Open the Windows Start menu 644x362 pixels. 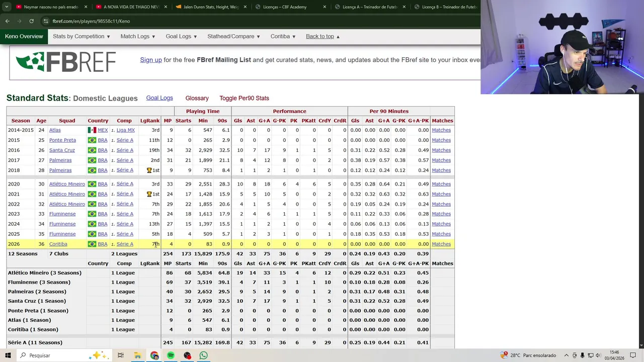pyautogui.click(x=8, y=355)
